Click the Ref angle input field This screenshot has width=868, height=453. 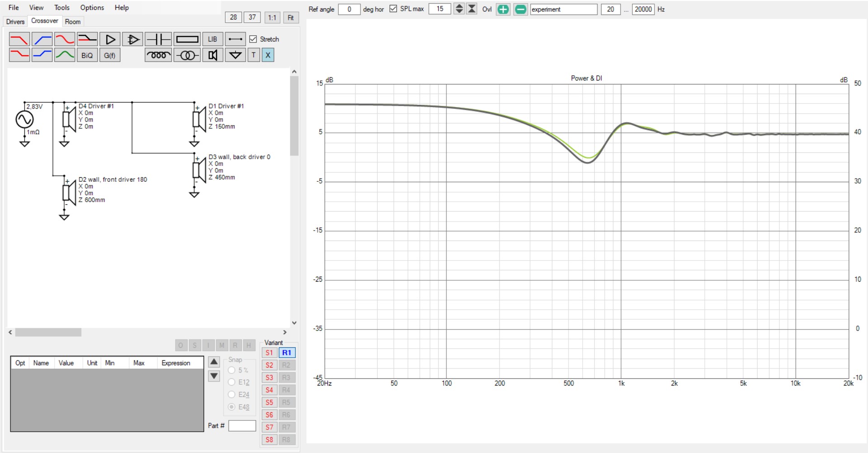[349, 9]
